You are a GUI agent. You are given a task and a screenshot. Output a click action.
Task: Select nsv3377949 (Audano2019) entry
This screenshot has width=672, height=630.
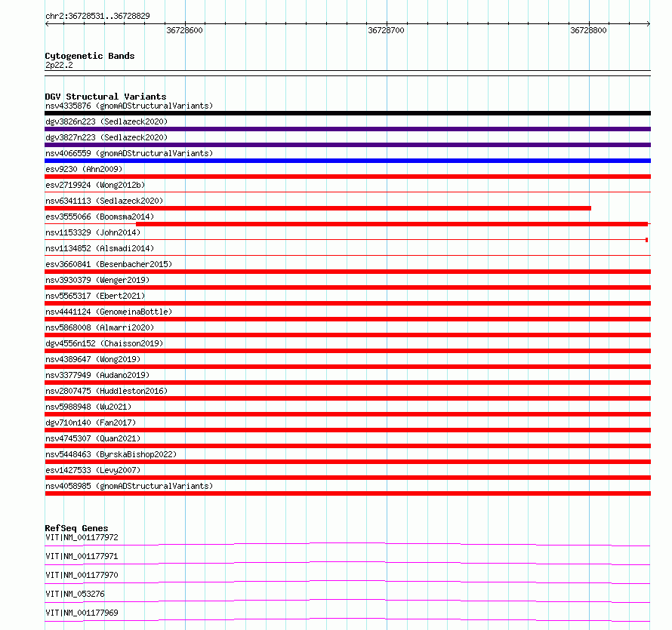coord(97,375)
